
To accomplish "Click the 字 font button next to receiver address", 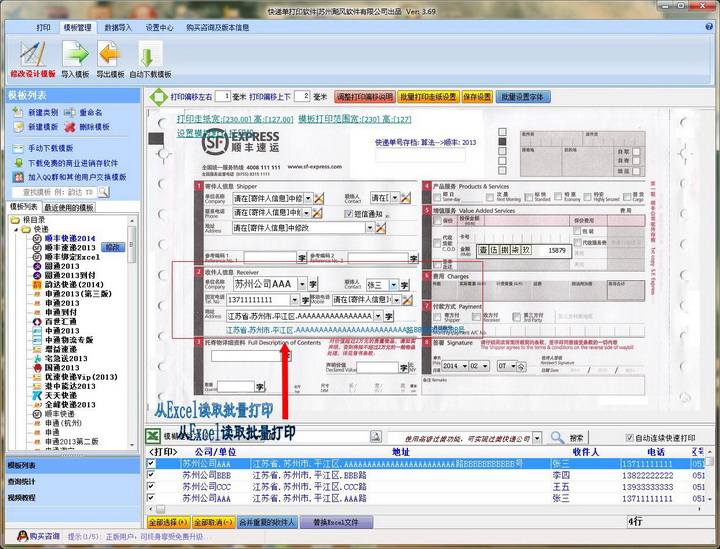I will 388,316.
